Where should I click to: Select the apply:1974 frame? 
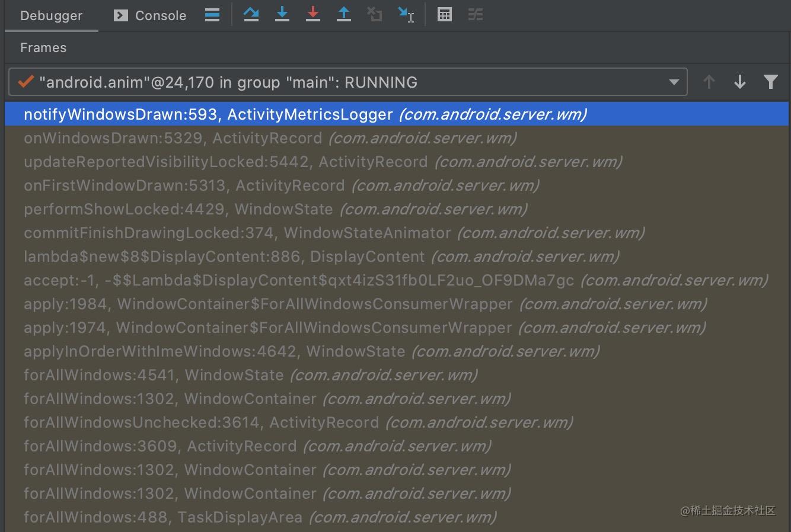point(397,328)
